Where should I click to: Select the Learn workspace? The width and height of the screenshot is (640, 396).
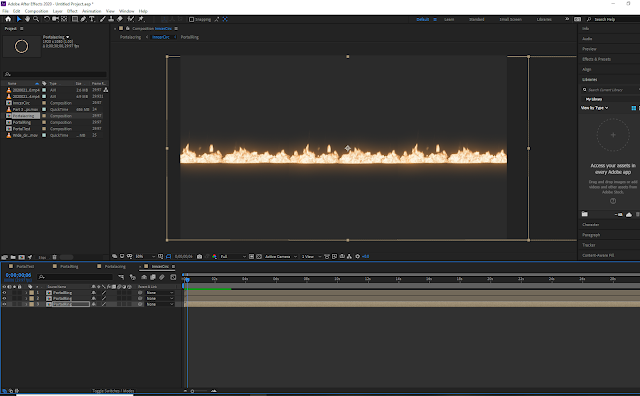449,19
